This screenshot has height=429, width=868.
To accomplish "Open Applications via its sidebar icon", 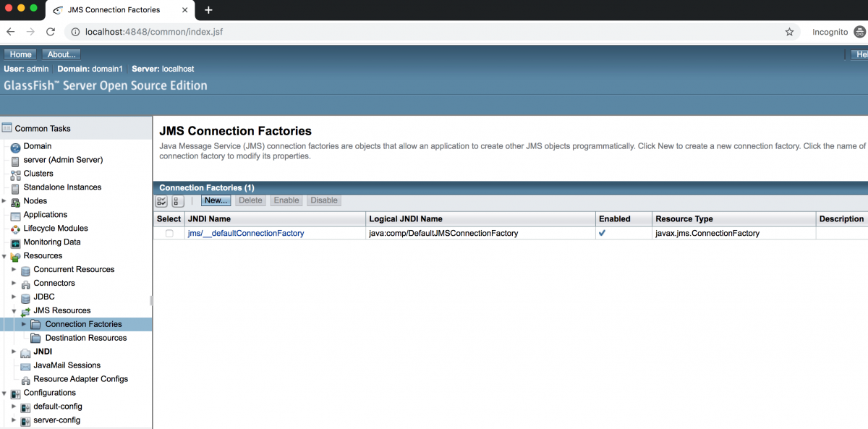I will (17, 214).
